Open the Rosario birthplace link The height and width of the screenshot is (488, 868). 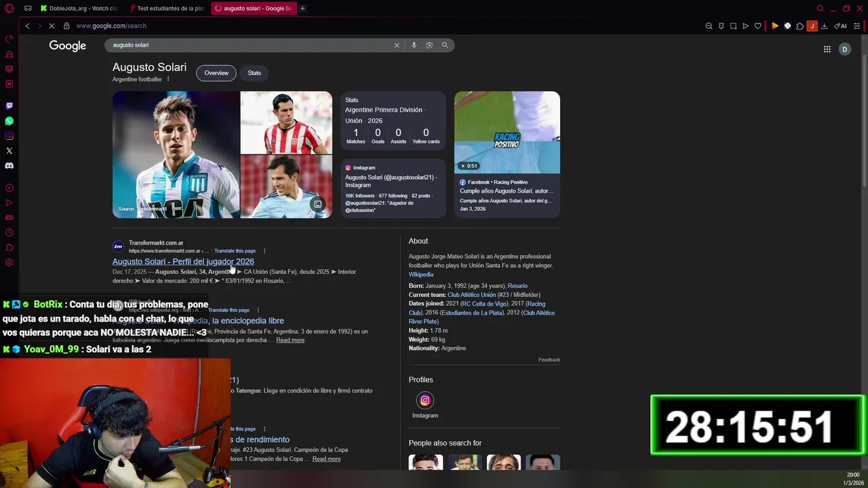517,286
